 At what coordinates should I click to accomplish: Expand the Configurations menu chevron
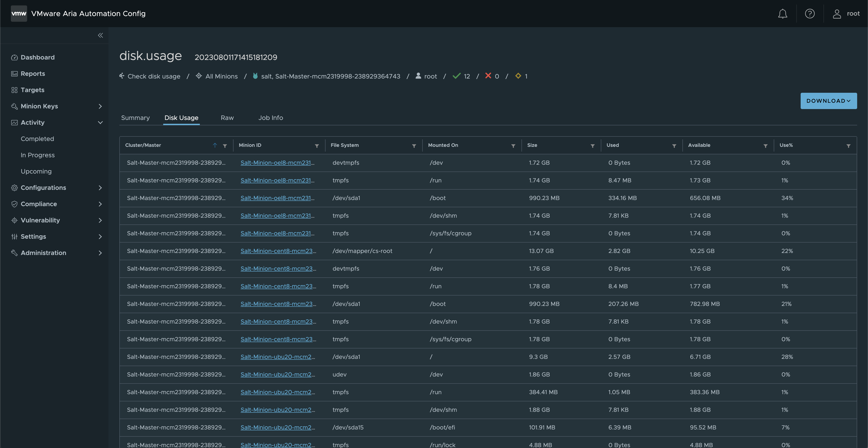click(x=100, y=188)
